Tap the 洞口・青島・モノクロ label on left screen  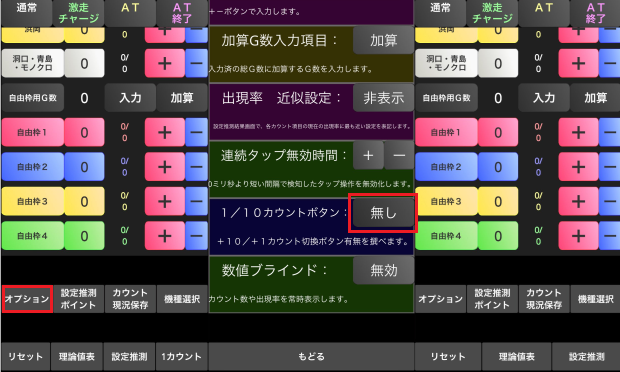pos(32,63)
